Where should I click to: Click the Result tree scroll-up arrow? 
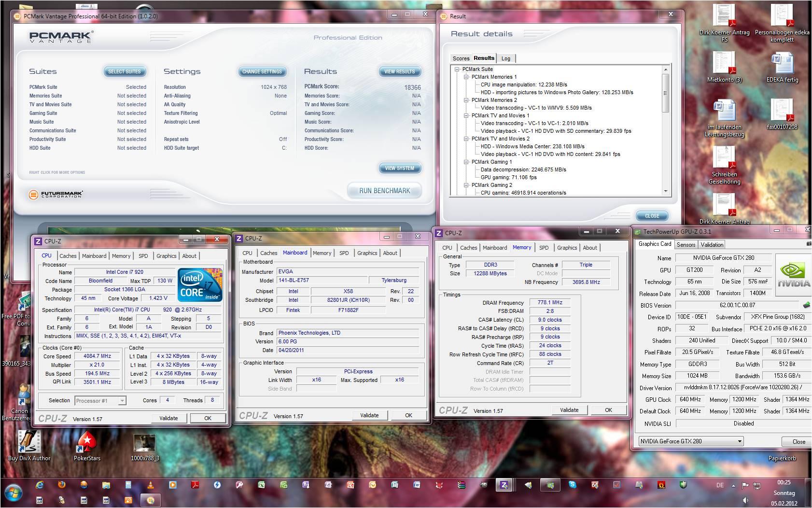[665, 70]
